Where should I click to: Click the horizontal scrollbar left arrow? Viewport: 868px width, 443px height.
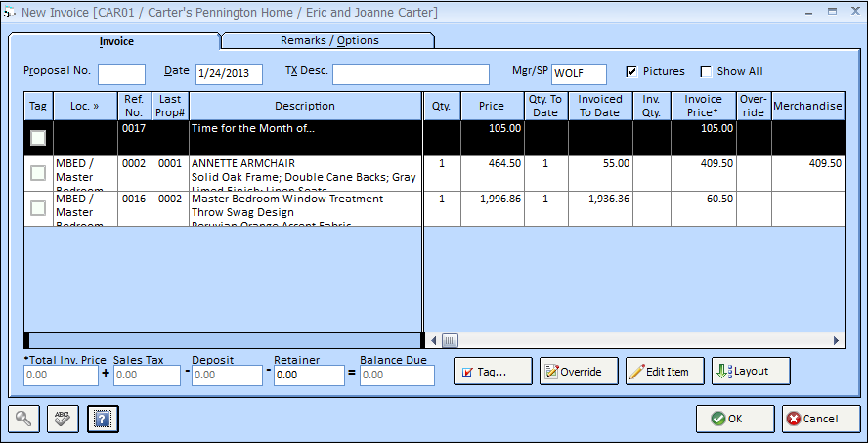click(433, 340)
